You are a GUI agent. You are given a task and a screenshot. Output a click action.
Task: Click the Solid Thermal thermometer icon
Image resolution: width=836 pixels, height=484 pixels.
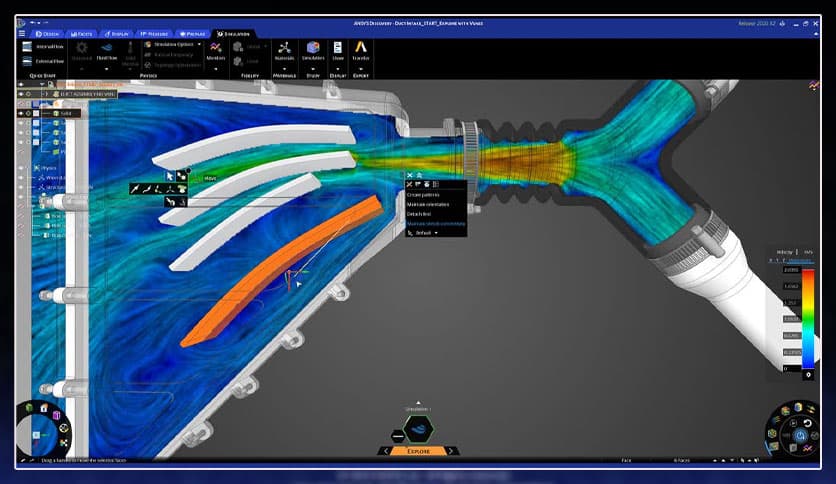tap(130, 48)
